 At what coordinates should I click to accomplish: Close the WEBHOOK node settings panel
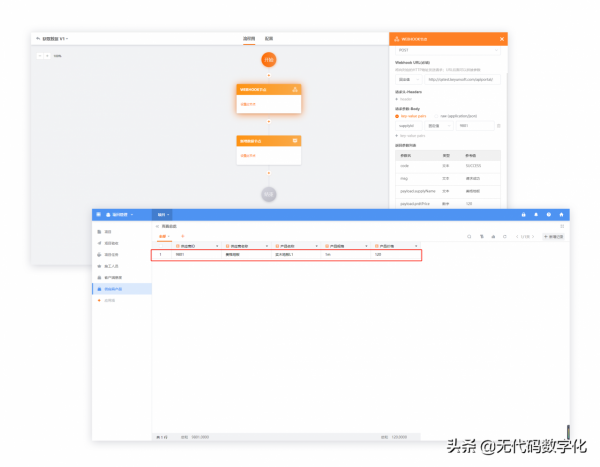[502, 39]
